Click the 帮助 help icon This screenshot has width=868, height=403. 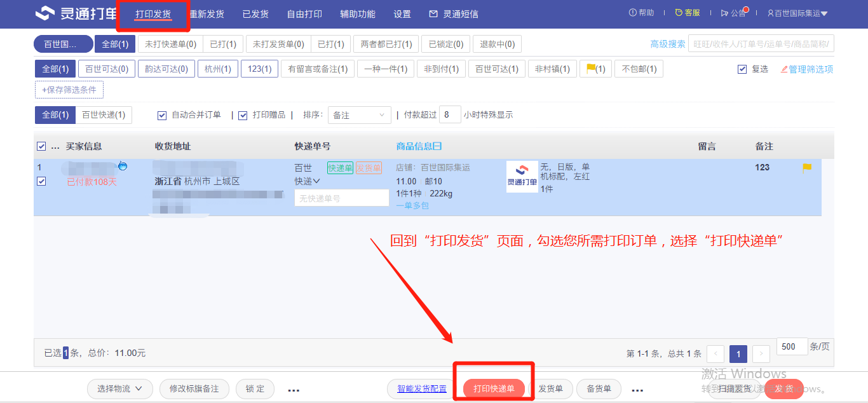[x=632, y=13]
